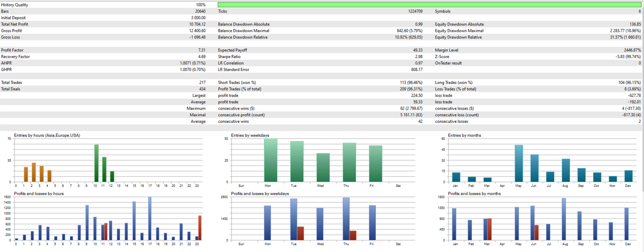This screenshot has width=644, height=252.
Task: Select the Bars value 20640
Action: coord(200,11)
